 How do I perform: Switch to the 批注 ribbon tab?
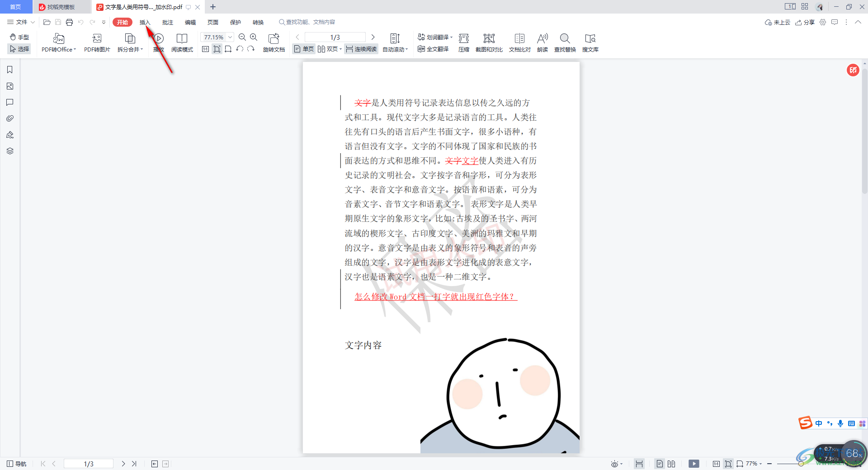tap(168, 22)
